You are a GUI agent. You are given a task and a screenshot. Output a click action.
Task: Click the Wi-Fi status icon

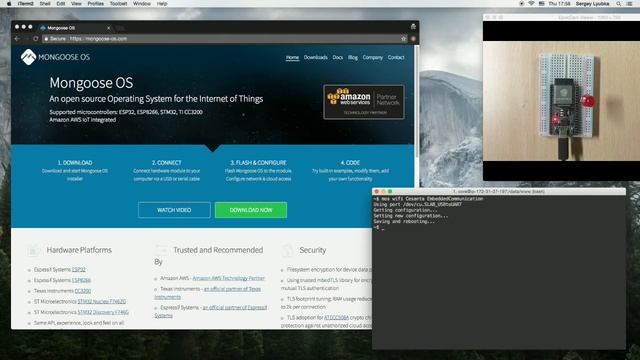[x=531, y=4]
